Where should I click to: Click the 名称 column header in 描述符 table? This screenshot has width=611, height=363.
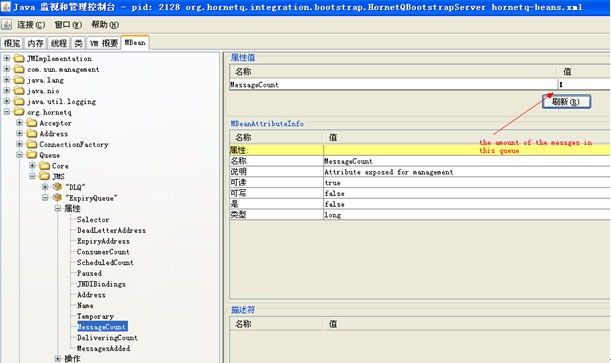click(x=276, y=324)
